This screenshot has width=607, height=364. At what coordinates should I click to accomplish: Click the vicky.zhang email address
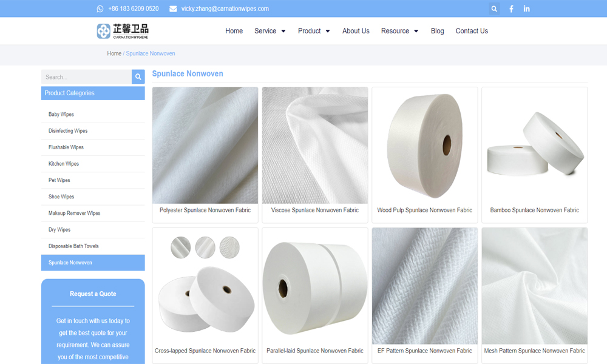(x=225, y=8)
